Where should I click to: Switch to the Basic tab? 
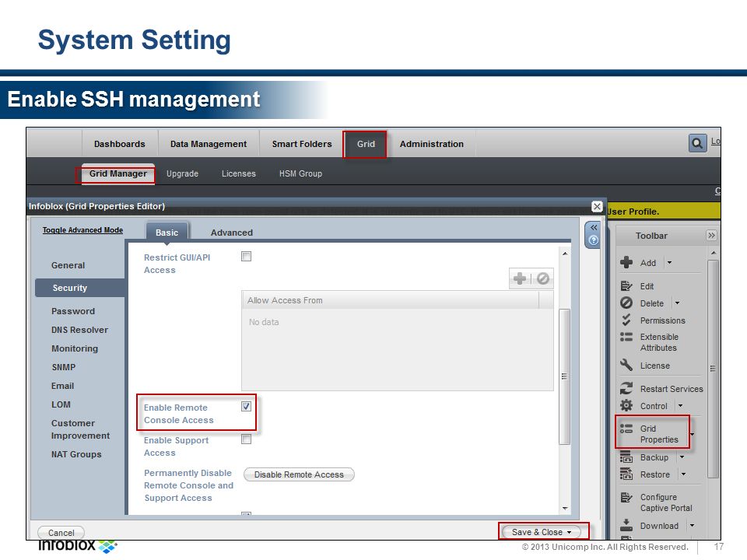(167, 232)
